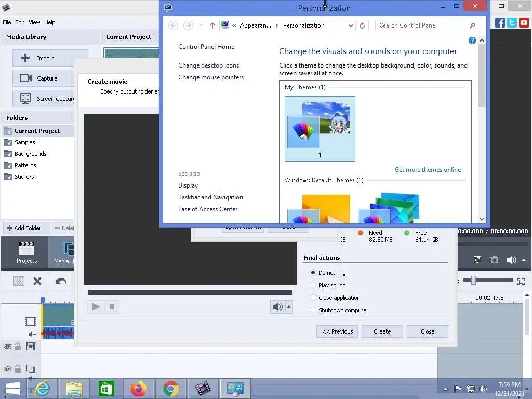
Task: Click the undo arrow in the timeline toolbar
Action: [x=61, y=281]
